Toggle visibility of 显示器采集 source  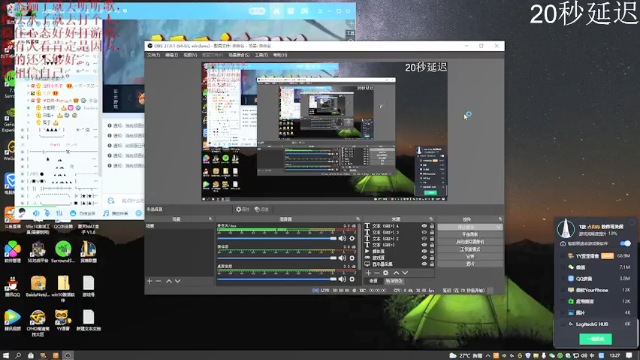click(x=424, y=264)
